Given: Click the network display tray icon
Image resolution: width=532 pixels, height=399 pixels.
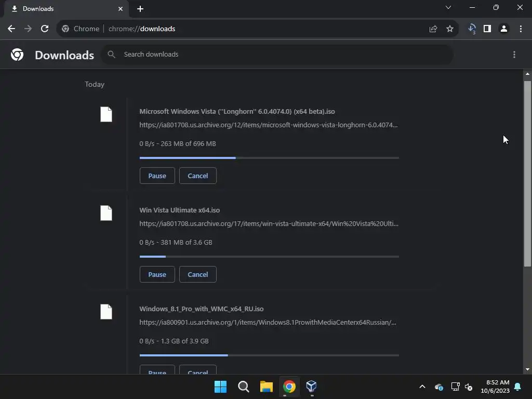Looking at the screenshot, I should (455, 387).
